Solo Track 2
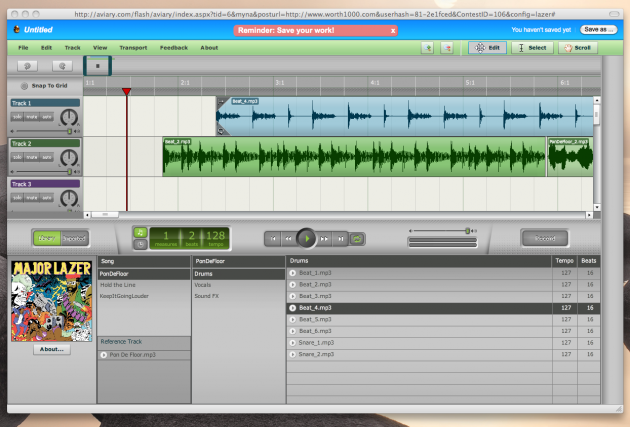The image size is (630, 427). (18, 157)
